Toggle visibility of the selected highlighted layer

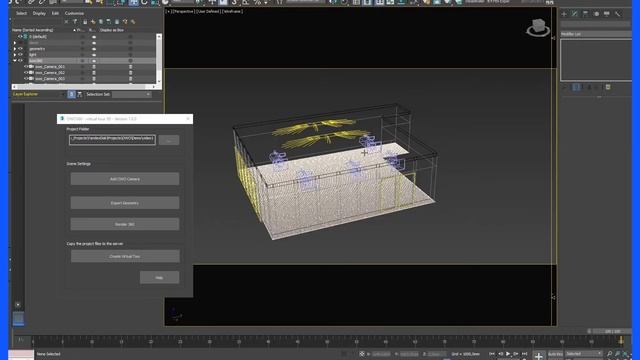[x=20, y=60]
